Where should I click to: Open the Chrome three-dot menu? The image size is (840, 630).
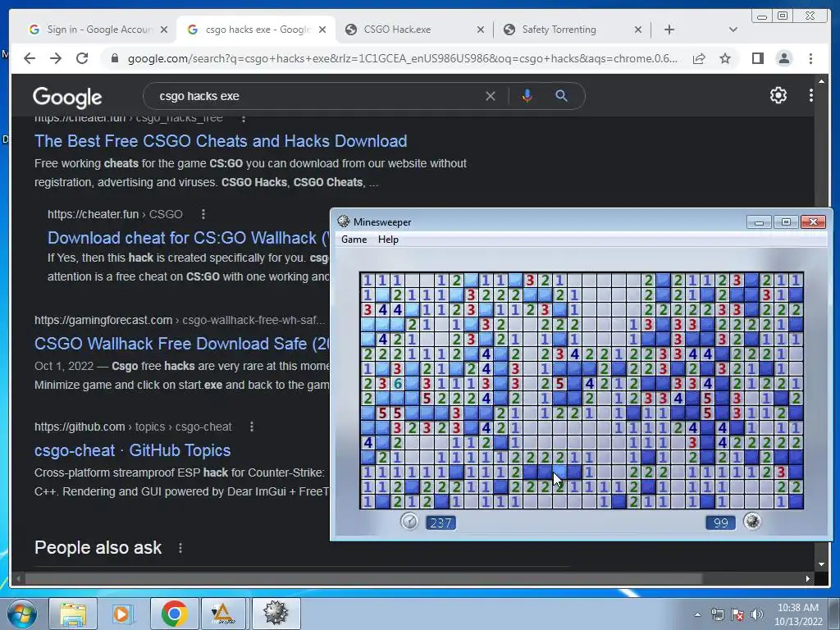(810, 58)
